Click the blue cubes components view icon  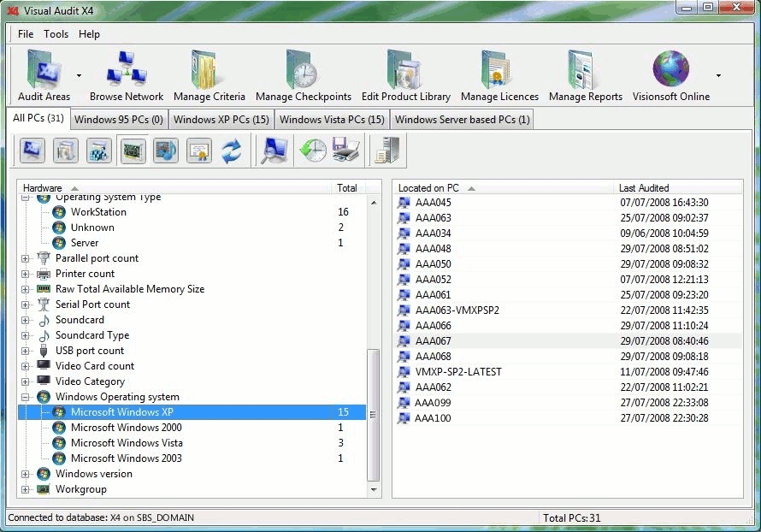(x=99, y=151)
